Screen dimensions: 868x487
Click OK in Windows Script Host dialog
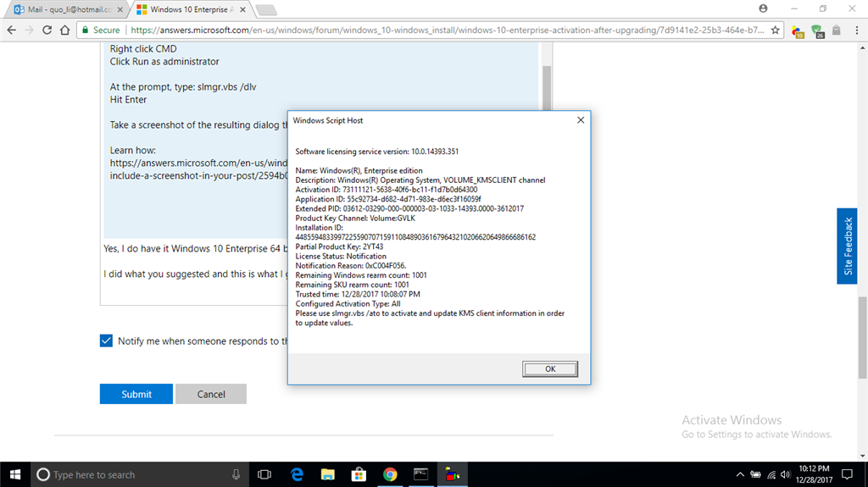click(549, 369)
